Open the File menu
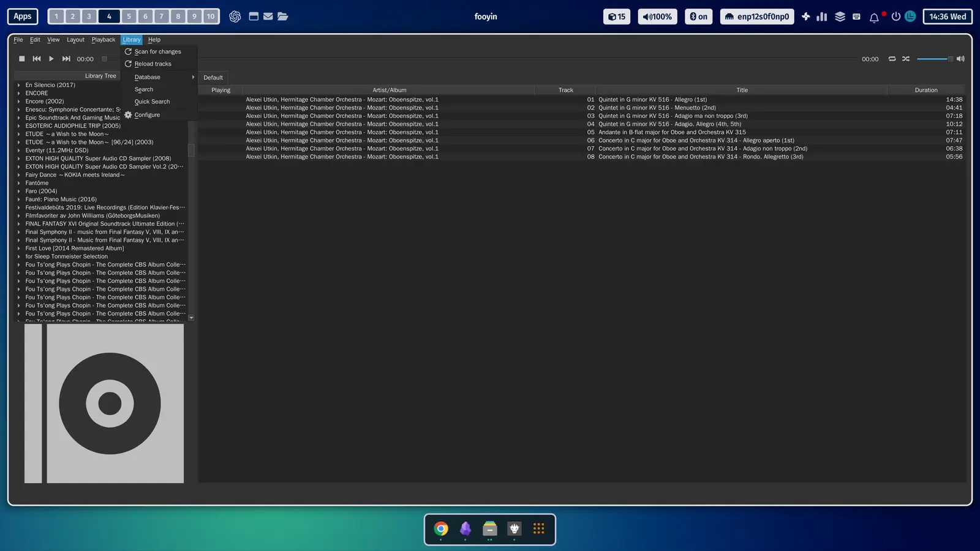The image size is (980, 551). click(x=18, y=40)
